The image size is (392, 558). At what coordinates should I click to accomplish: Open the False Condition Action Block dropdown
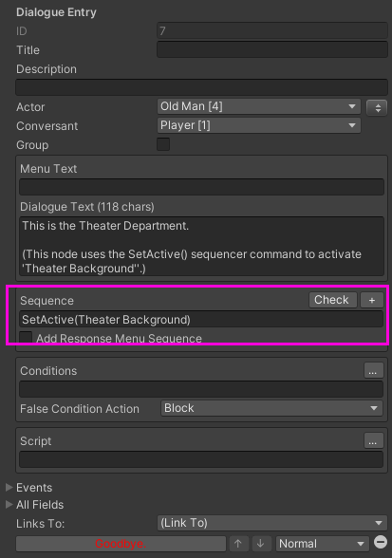[x=271, y=408]
